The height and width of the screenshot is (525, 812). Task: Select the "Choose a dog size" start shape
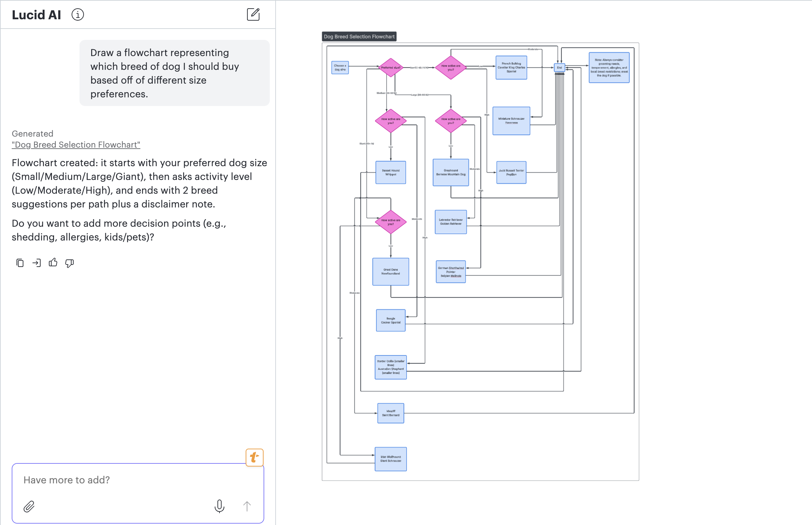(x=340, y=67)
